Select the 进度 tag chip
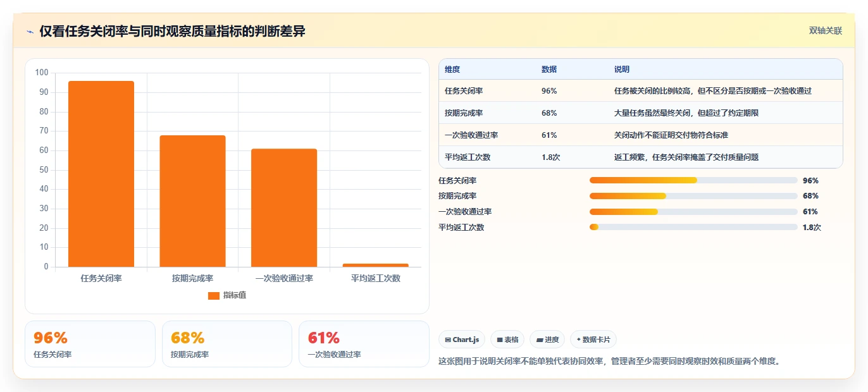The image size is (868, 392). [547, 340]
